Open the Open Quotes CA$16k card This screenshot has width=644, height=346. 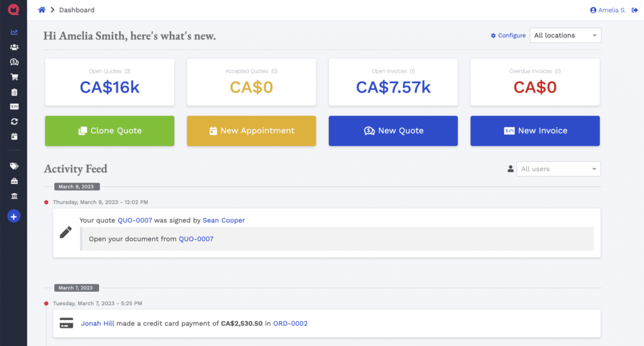pos(109,82)
